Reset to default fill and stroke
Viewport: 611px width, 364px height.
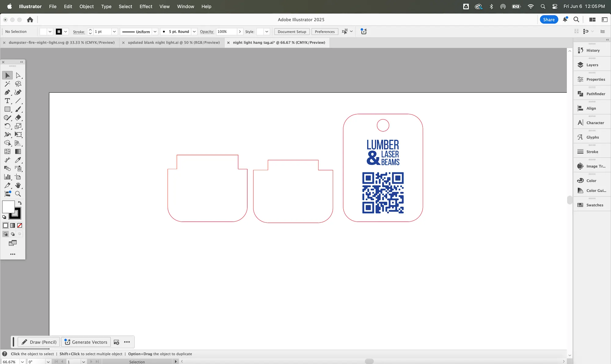click(x=4, y=217)
